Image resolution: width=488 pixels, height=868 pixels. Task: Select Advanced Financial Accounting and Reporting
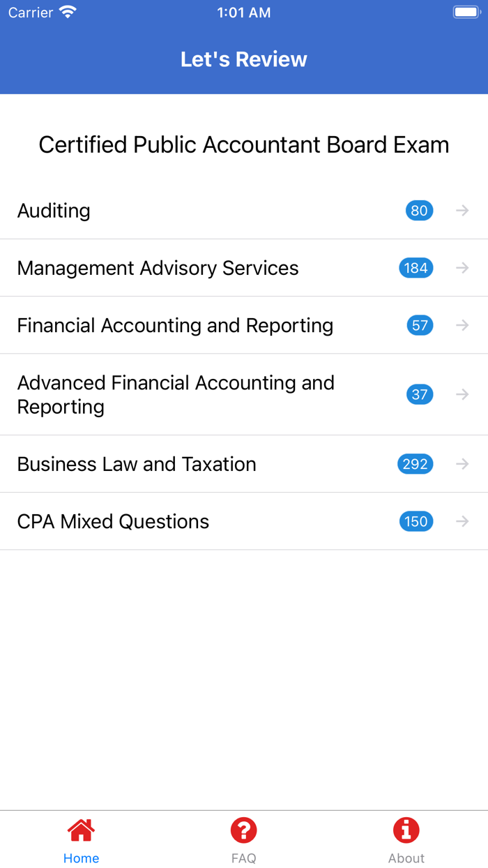(x=176, y=394)
